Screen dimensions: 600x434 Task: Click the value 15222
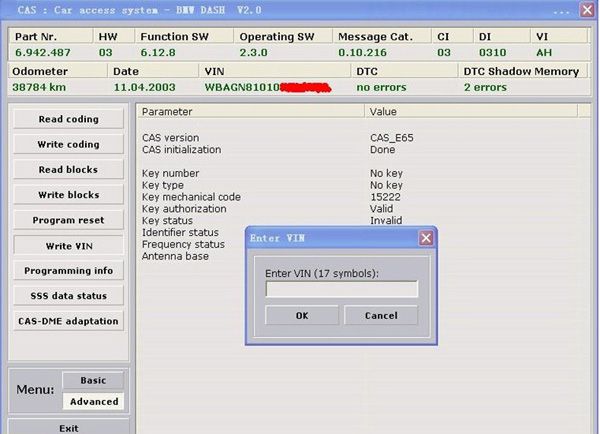pyautogui.click(x=385, y=197)
